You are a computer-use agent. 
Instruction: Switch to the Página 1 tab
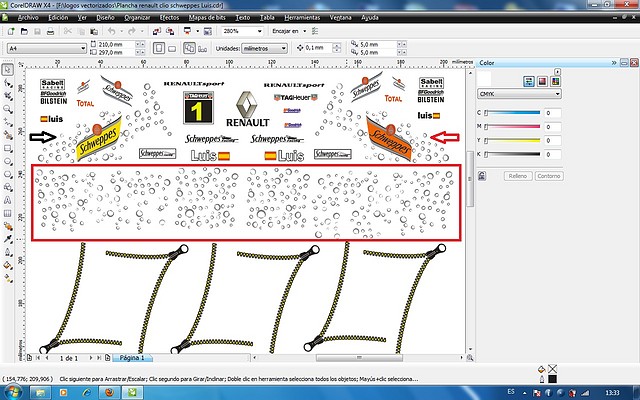[x=132, y=358]
